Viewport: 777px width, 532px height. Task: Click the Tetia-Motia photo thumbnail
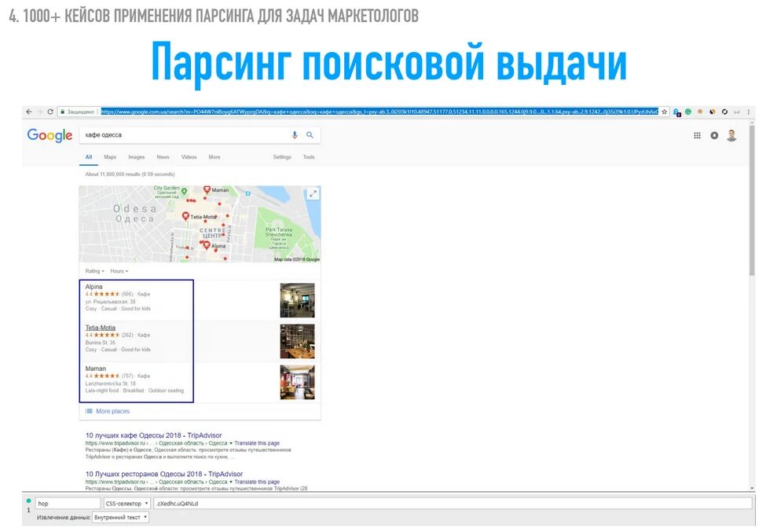click(297, 342)
